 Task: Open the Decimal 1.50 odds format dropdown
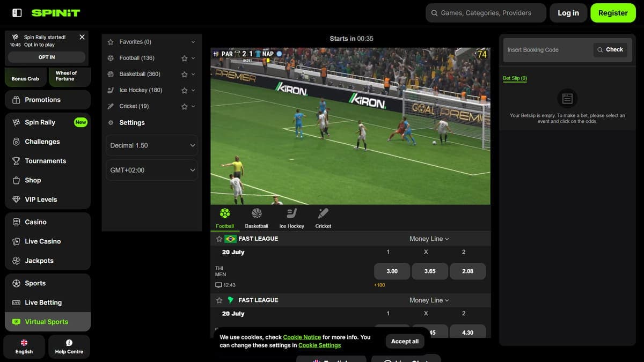pos(152,145)
